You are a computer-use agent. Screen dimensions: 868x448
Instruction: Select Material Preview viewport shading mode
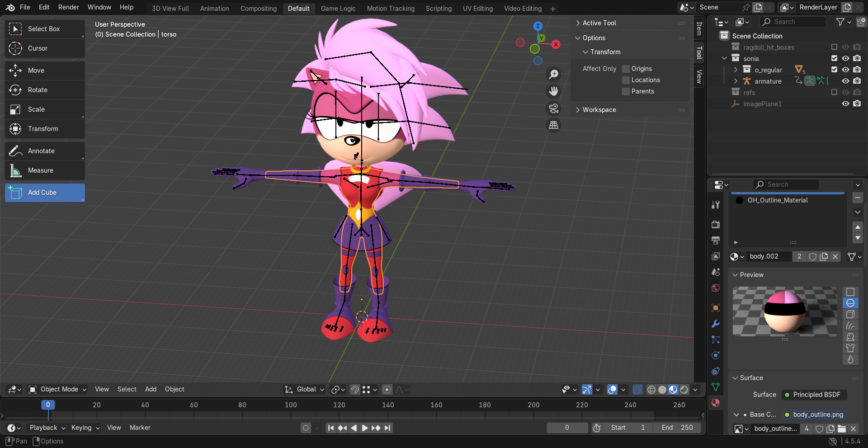coord(673,390)
